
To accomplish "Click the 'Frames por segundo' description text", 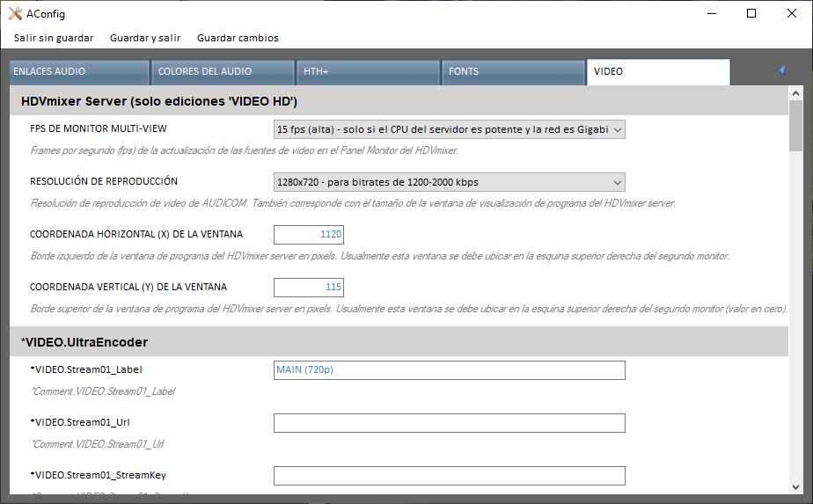I will click(x=245, y=151).
